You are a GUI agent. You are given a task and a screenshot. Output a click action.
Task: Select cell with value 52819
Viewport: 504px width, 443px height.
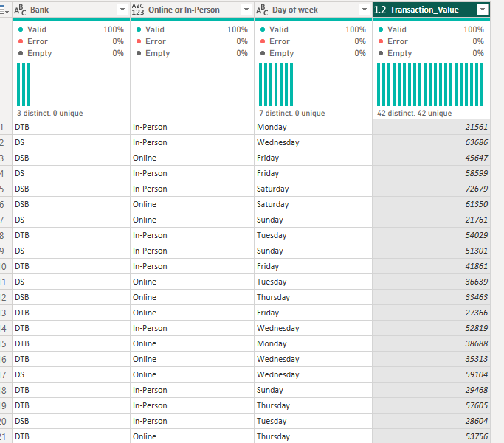click(431, 328)
